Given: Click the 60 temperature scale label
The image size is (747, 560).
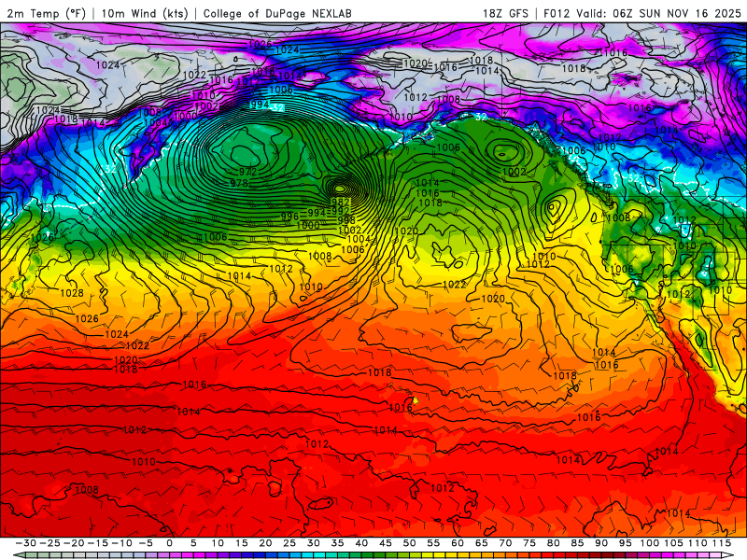Looking at the screenshot, I should [458, 543].
